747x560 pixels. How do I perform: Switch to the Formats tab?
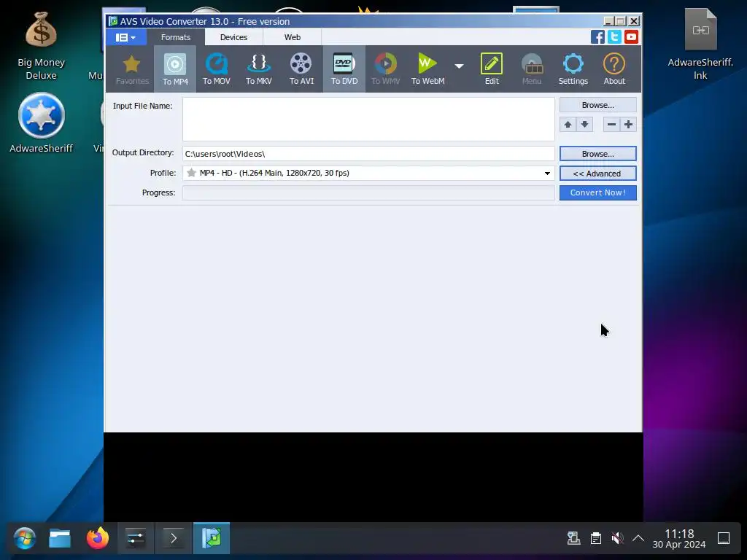click(x=176, y=37)
